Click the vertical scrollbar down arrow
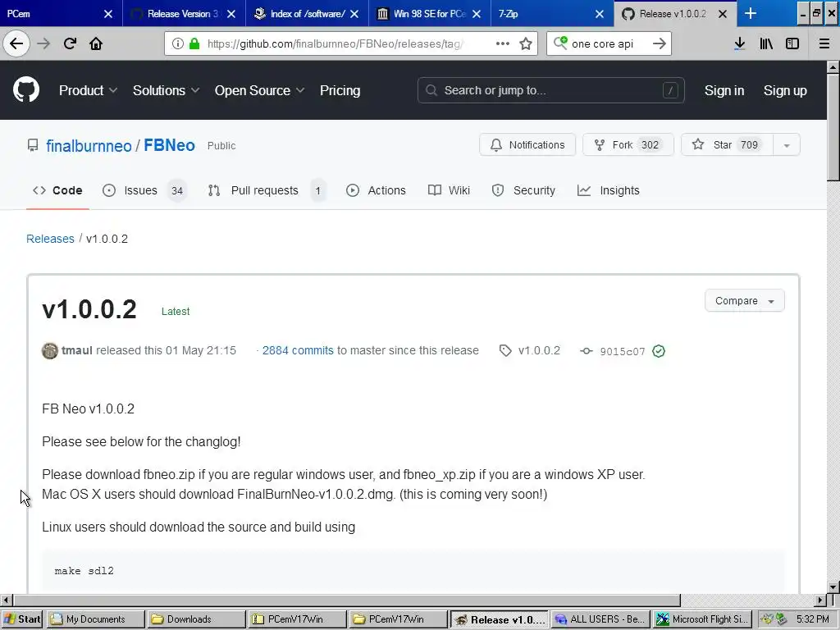 click(x=833, y=587)
